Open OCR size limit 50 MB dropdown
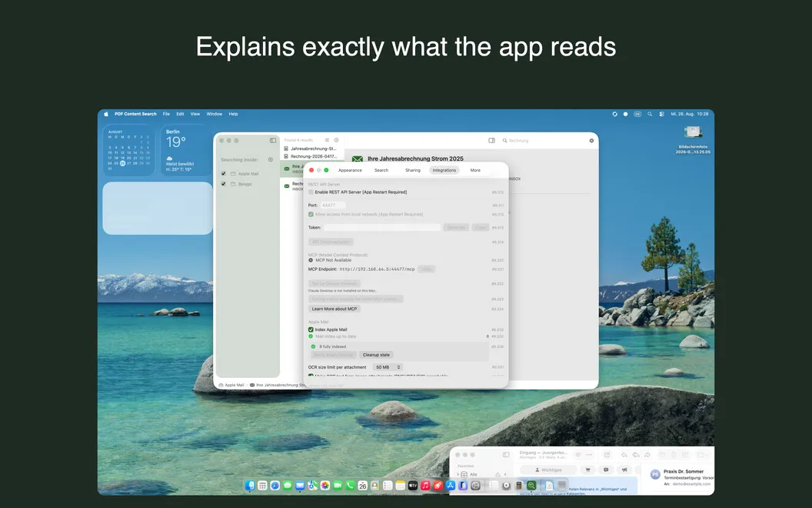 [388, 367]
